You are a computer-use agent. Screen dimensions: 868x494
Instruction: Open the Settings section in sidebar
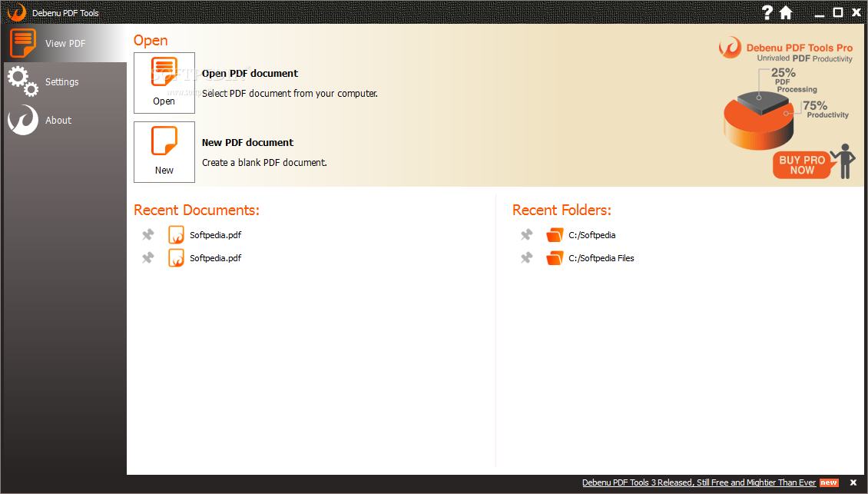65,81
